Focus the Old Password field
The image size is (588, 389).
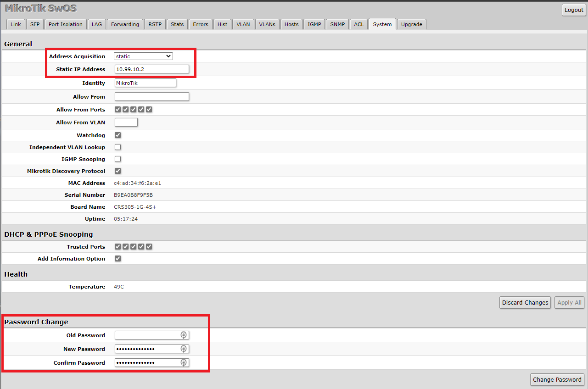[x=152, y=335]
